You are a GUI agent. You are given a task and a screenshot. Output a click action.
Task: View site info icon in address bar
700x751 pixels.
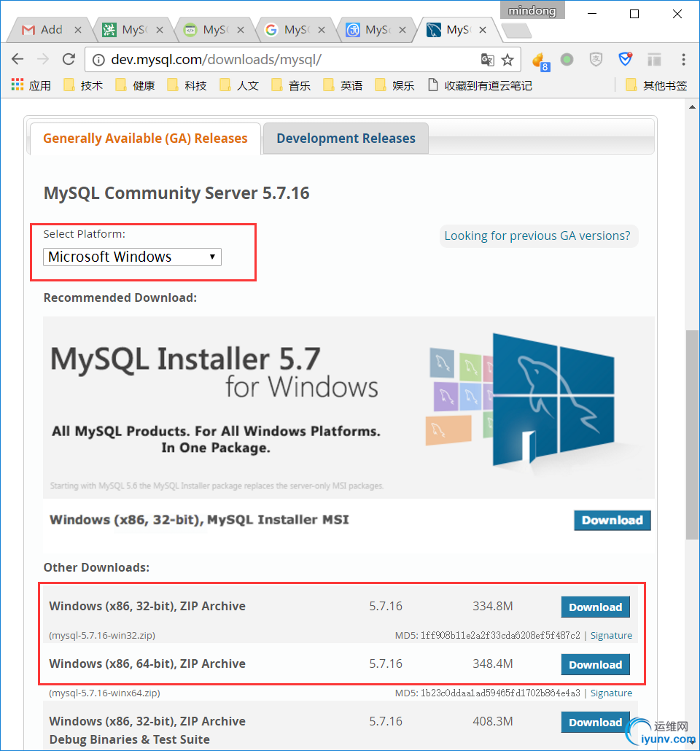98,60
